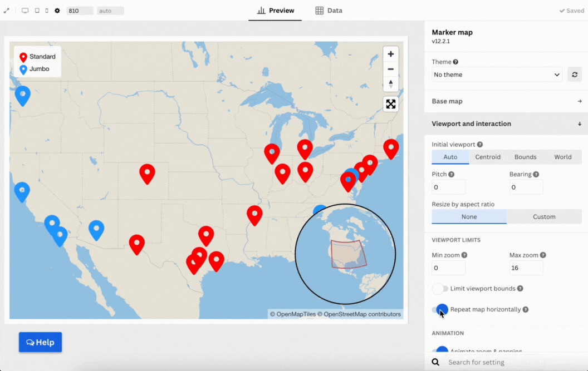588x371 pixels.
Task: Open the Preview tab
Action: [x=275, y=11]
